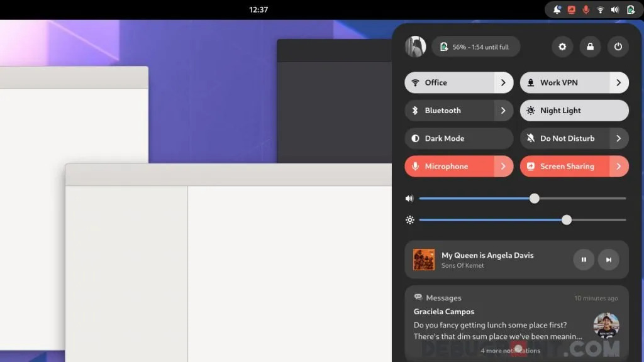Image resolution: width=644 pixels, height=362 pixels.
Task: Toggle Bluetooth on
Action: point(450,111)
